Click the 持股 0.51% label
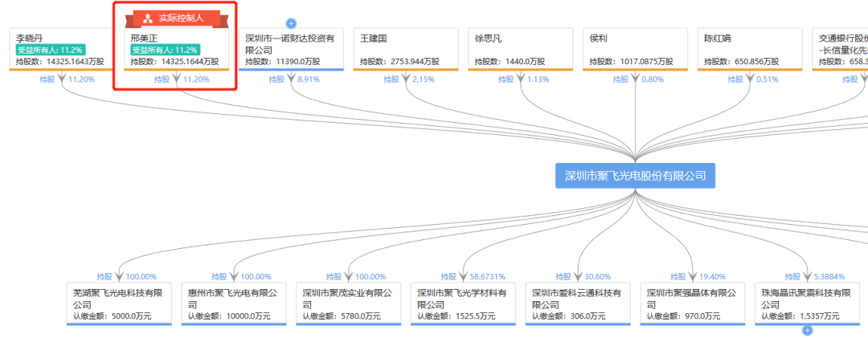The width and height of the screenshot is (868, 338). [x=753, y=79]
